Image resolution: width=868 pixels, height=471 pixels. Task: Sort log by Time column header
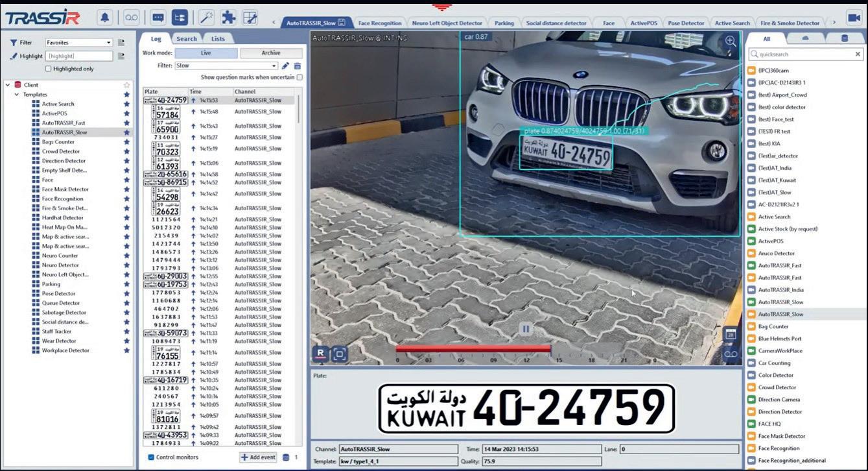click(210, 91)
